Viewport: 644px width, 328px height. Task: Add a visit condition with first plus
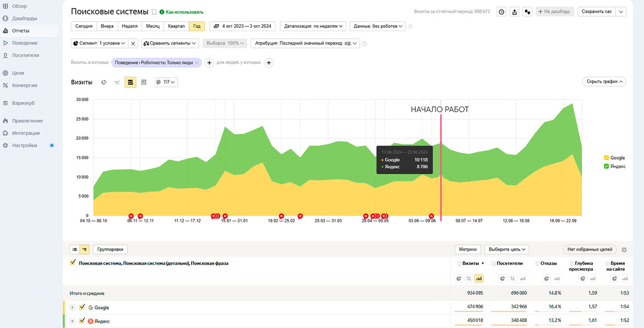[210, 63]
